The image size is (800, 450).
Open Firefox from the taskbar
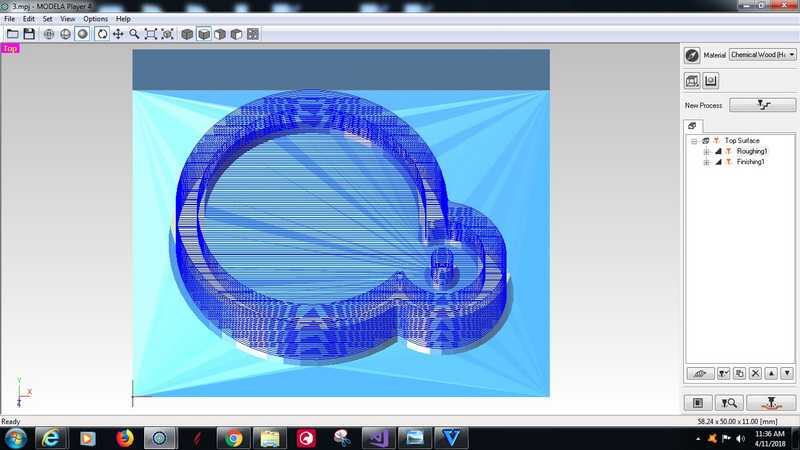point(123,438)
